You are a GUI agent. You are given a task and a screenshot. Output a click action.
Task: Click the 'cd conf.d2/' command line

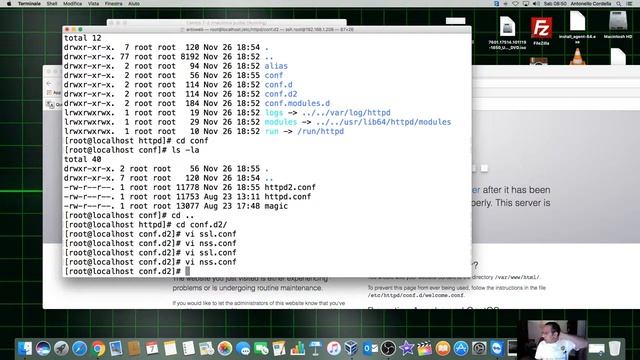tap(146, 224)
